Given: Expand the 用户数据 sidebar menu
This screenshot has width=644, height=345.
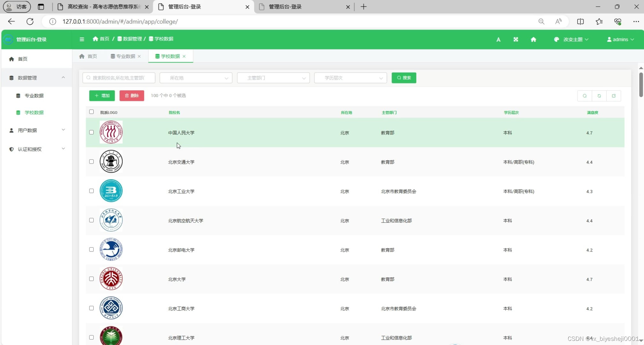Looking at the screenshot, I should point(36,130).
